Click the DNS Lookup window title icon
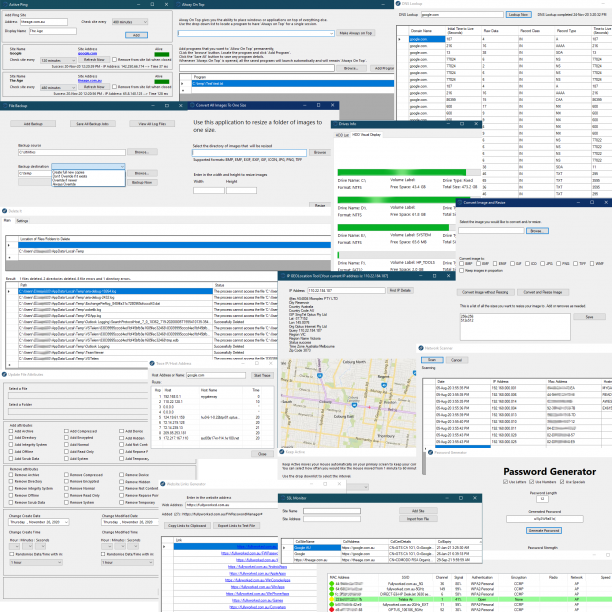The height and width of the screenshot is (612, 612). pyautogui.click(x=398, y=4)
